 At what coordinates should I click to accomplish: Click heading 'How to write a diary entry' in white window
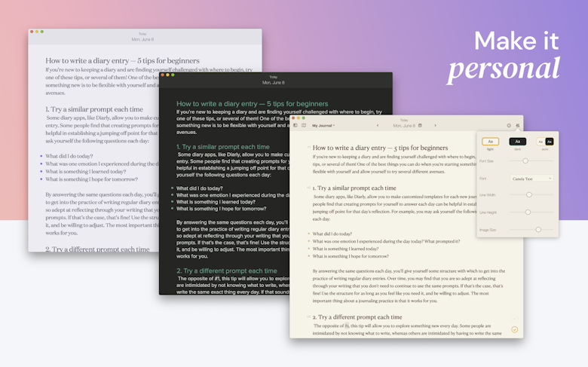tap(122, 60)
